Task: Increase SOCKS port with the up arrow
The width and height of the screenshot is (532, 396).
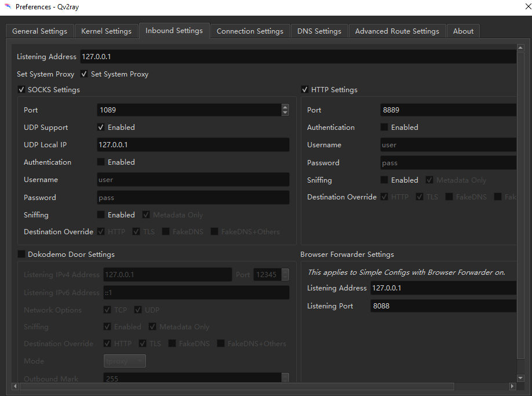Action: [285, 107]
